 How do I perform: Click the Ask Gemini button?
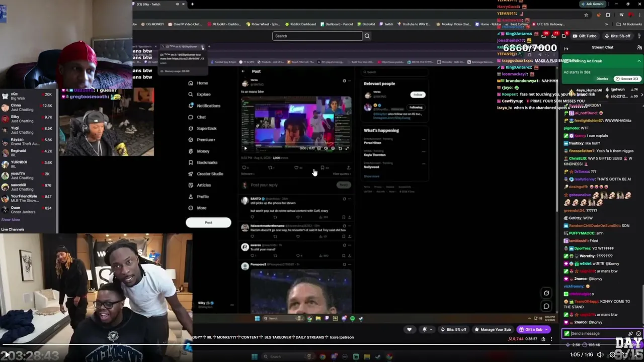[x=593, y=4]
